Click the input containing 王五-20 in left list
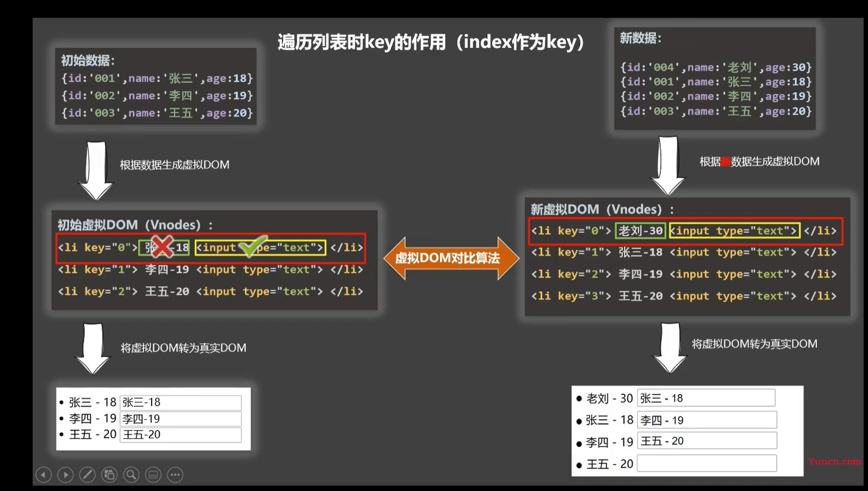Image resolution: width=868 pixels, height=491 pixels. [181, 434]
